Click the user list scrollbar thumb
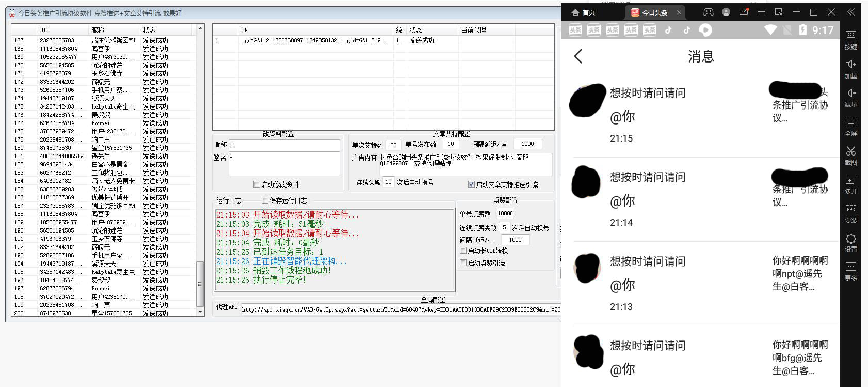The image size is (868, 387). pyautogui.click(x=200, y=284)
